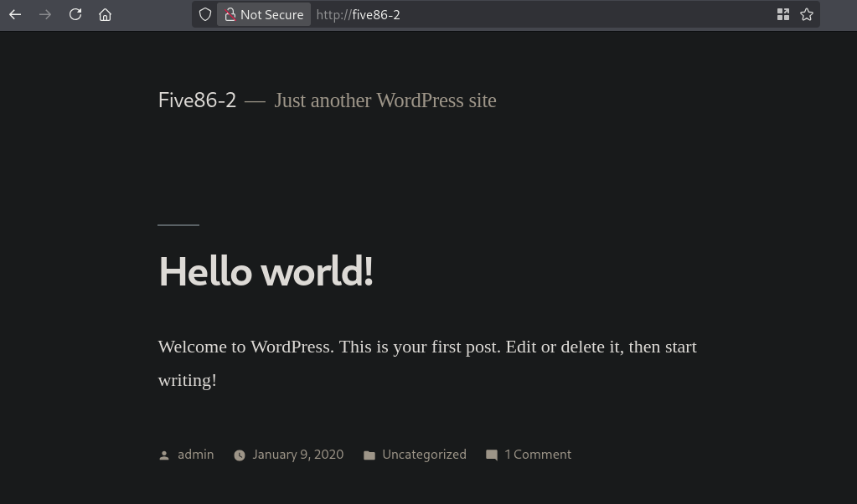Click the welcome paragraph beginning "Welcome to WordPress"
The image size is (857, 504).
click(427, 363)
